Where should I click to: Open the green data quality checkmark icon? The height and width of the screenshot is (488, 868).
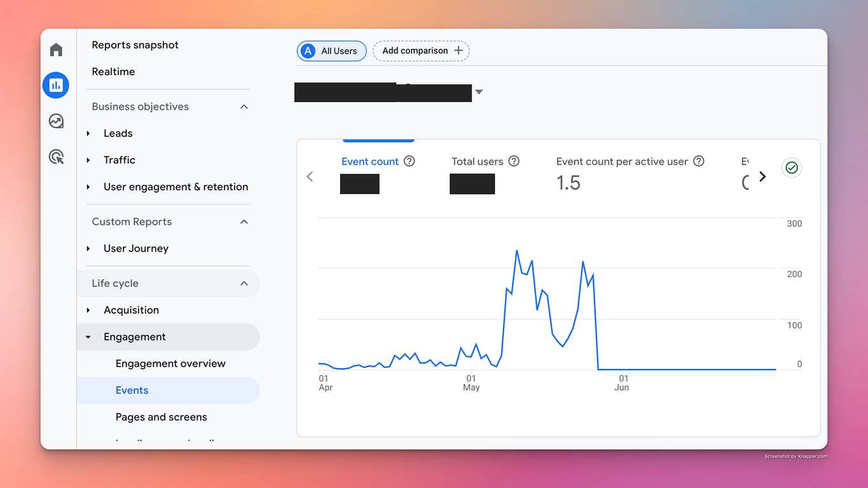point(791,167)
